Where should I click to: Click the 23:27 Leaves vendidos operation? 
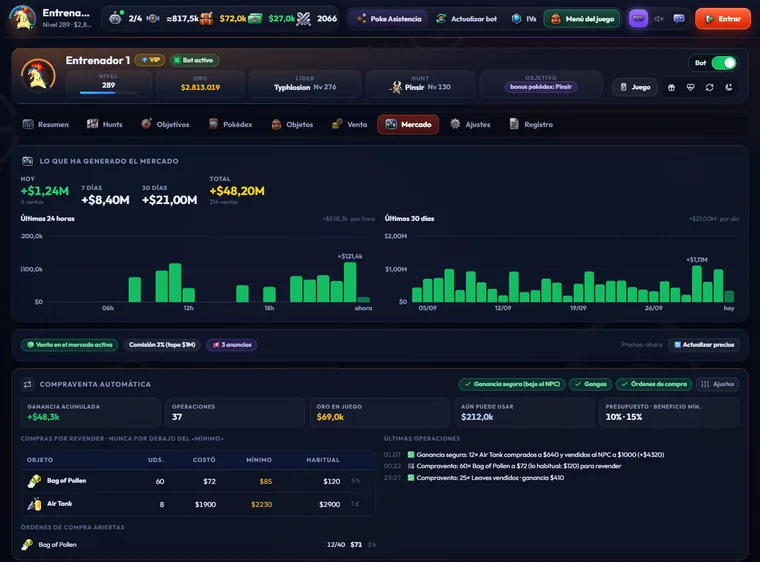[474, 478]
